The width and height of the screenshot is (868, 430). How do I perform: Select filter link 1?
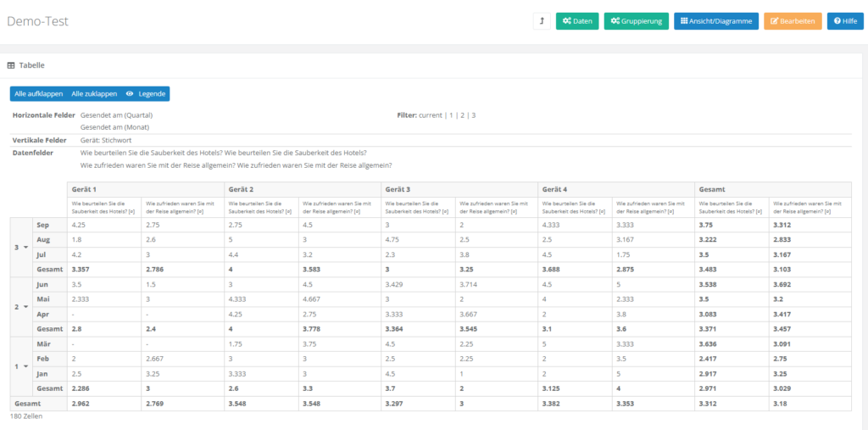(x=451, y=114)
